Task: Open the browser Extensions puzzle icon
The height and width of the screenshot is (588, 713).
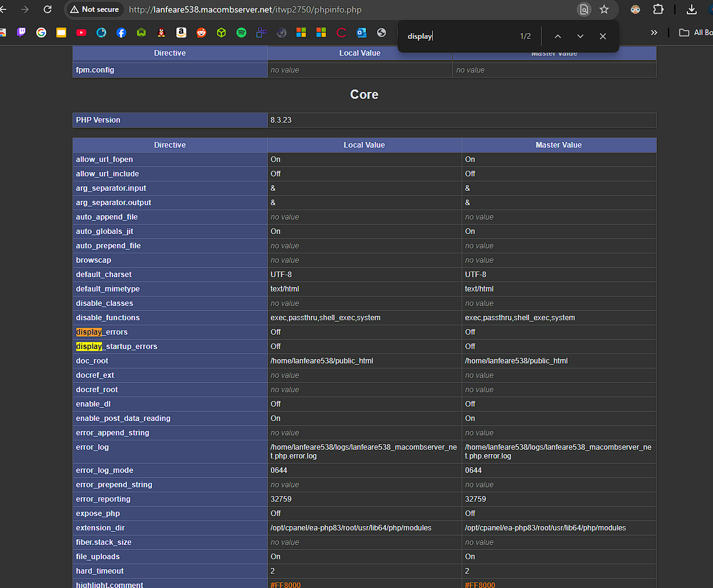Action: pyautogui.click(x=658, y=9)
